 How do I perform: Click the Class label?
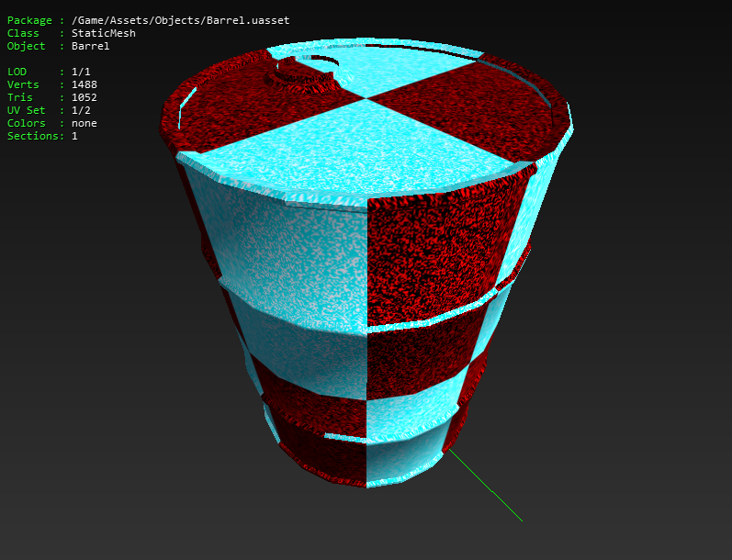coord(23,33)
